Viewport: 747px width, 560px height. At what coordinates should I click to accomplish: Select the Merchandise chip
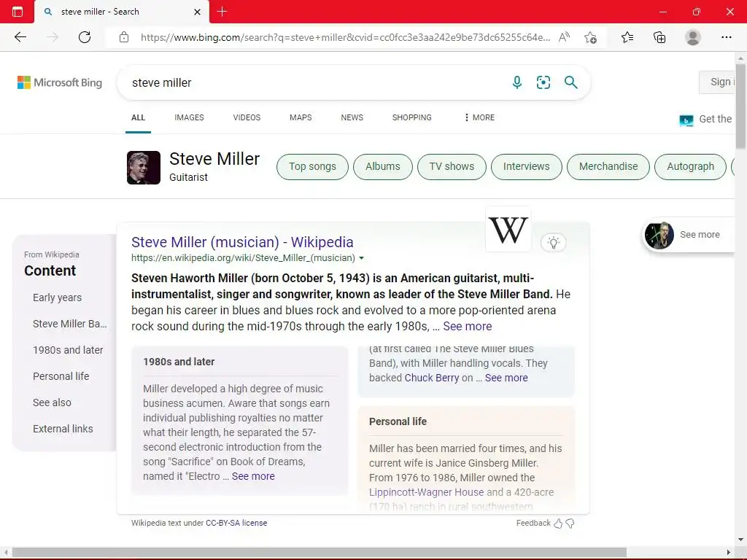click(608, 167)
